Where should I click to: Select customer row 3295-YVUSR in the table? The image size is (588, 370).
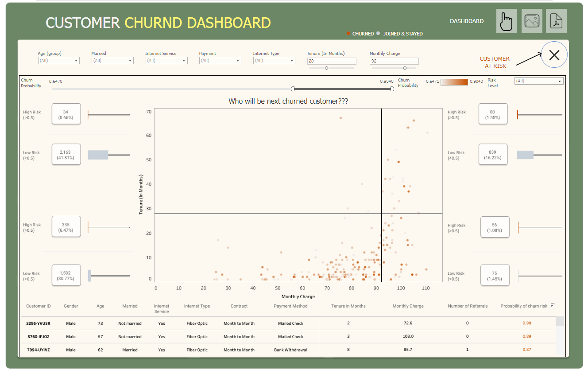pyautogui.click(x=39, y=323)
